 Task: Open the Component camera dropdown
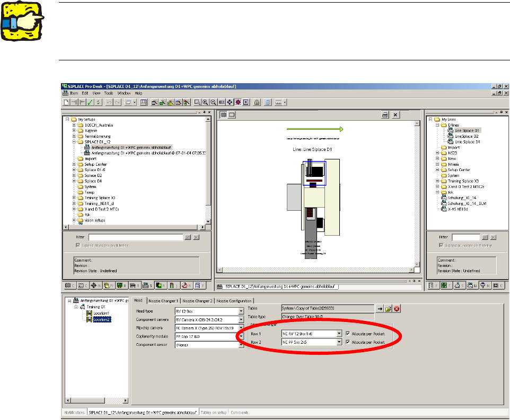[x=241, y=319]
